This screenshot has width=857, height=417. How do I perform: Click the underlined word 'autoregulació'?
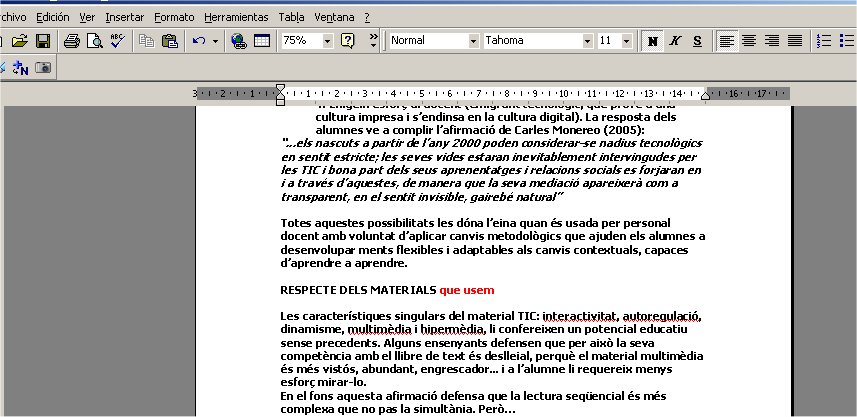[662, 316]
